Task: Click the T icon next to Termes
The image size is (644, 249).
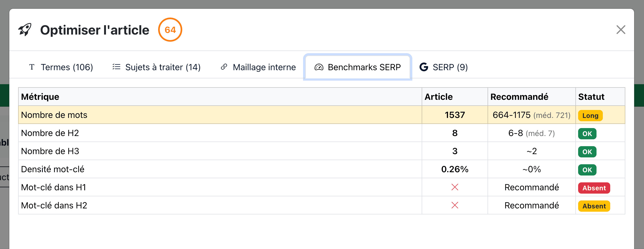Action: [x=32, y=67]
